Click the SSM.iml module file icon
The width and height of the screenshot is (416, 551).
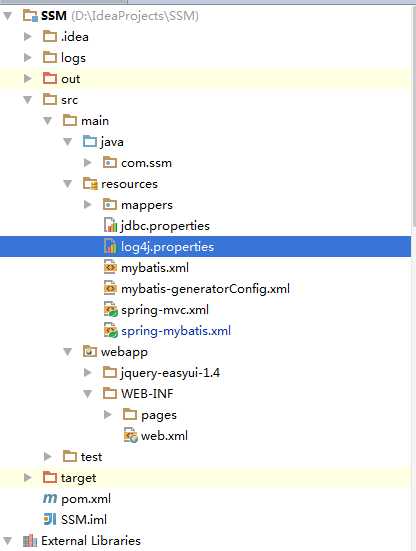pos(50,519)
